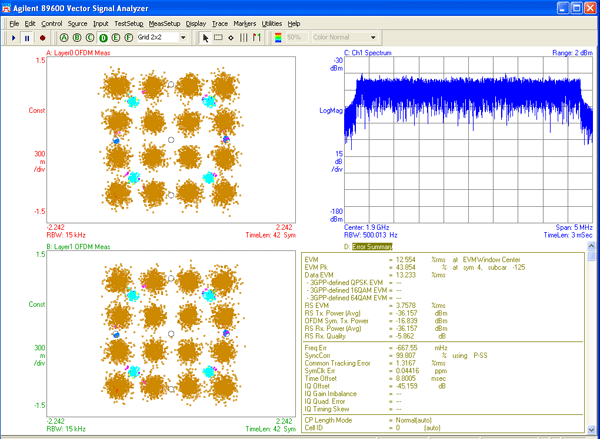Image resolution: width=600 pixels, height=439 pixels.
Task: Click the Center 1.9 GHz label
Action: (x=365, y=227)
